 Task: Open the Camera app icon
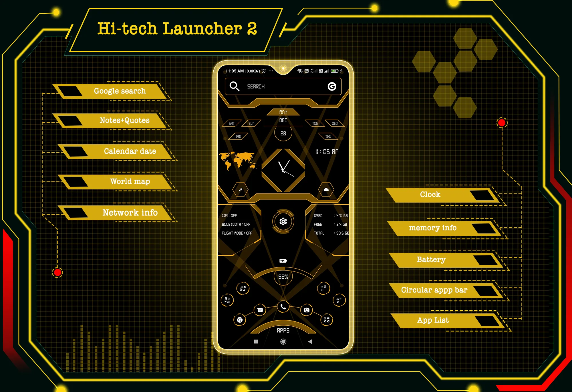click(x=305, y=309)
